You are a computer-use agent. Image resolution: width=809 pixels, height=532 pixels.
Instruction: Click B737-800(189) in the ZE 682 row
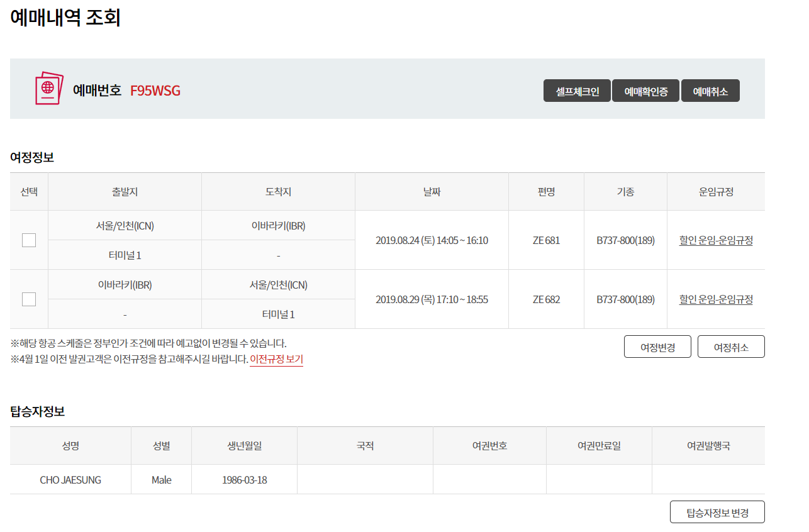(625, 299)
